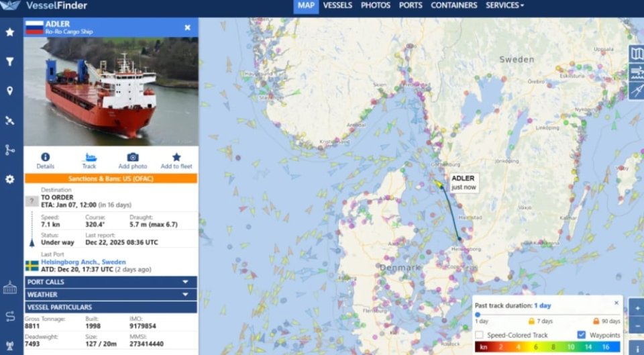644x355 pixels.
Task: Enable the Speed-Colored Track checkbox
Action: pyautogui.click(x=479, y=335)
